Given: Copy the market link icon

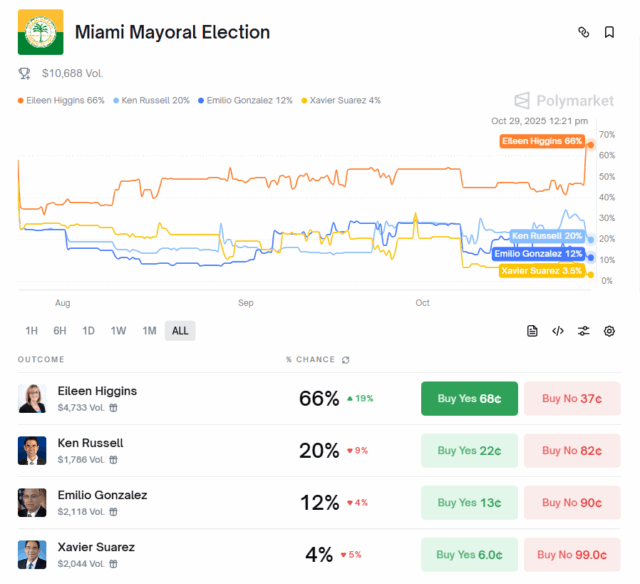Looking at the screenshot, I should pyautogui.click(x=584, y=32).
